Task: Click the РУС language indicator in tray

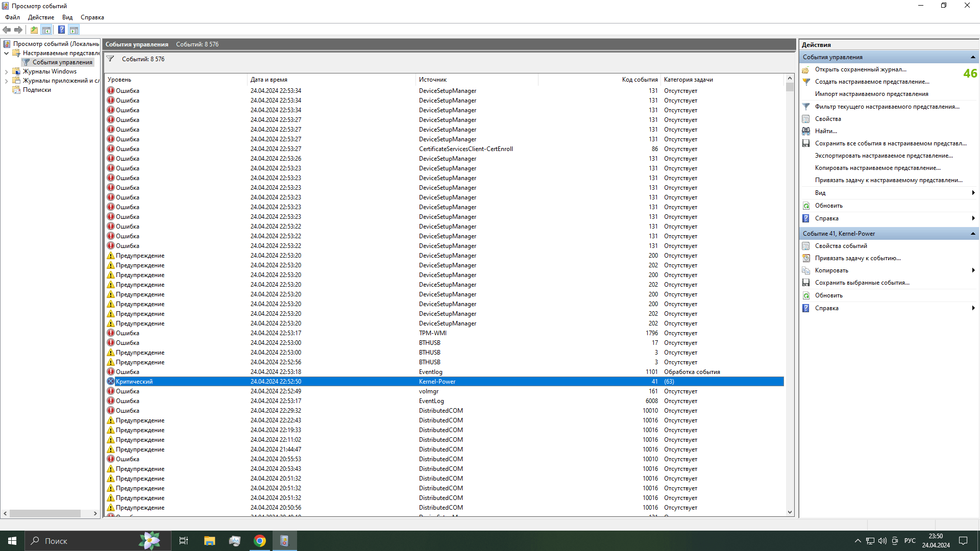Action: click(x=910, y=541)
